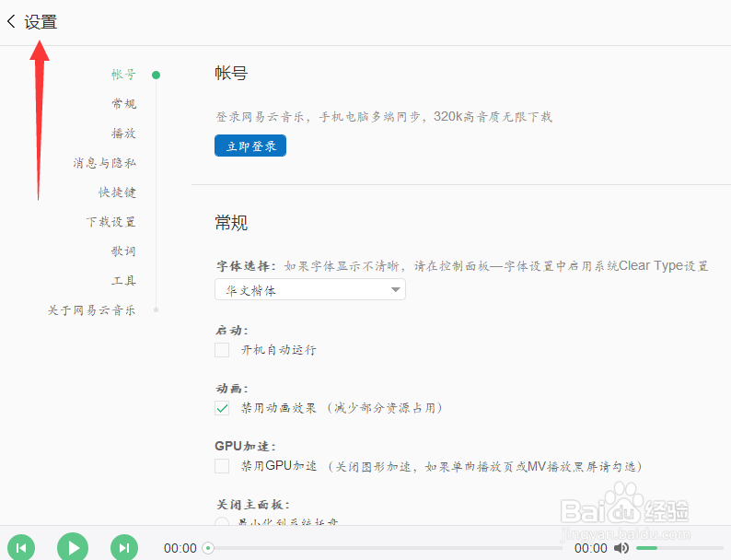Go back using the arrow beside 设置
Viewport: 731px width, 560px height.
click(x=11, y=21)
